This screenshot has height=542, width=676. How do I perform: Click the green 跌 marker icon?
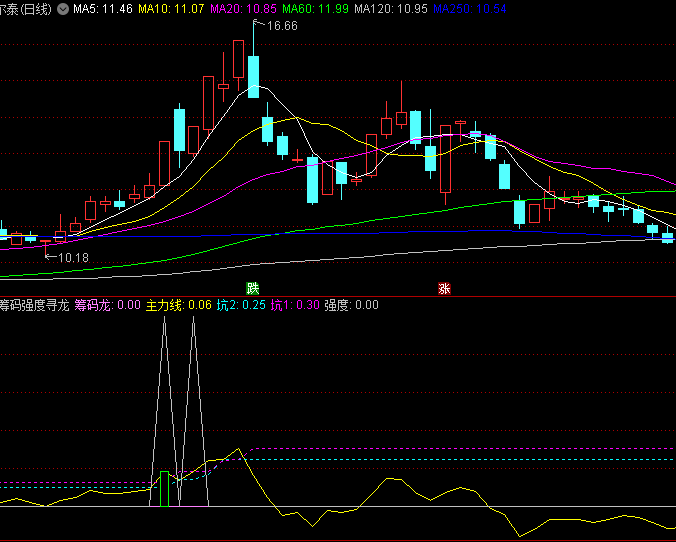(238, 289)
